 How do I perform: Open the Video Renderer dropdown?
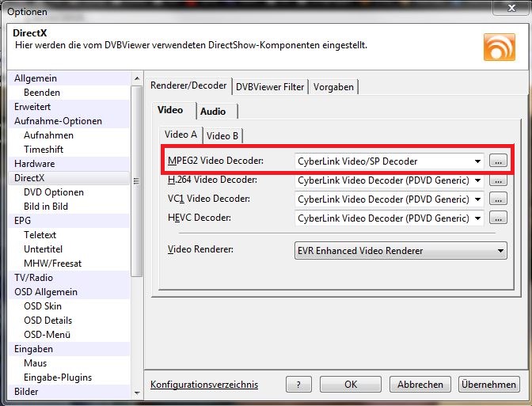pos(500,251)
